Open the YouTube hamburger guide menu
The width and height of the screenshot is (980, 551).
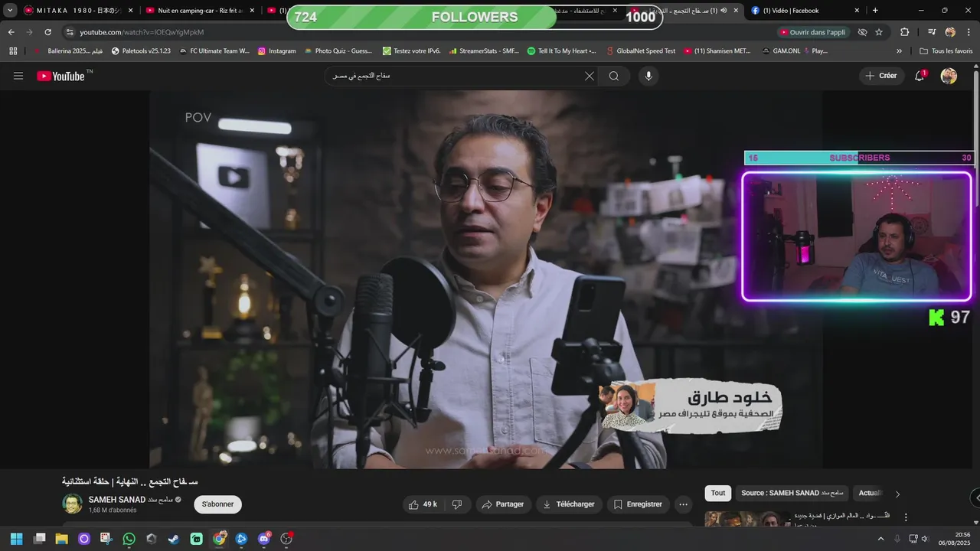tap(18, 76)
